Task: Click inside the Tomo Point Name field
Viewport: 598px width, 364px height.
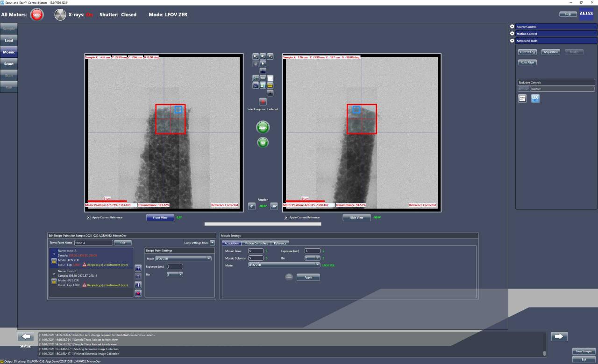Action: [x=93, y=243]
